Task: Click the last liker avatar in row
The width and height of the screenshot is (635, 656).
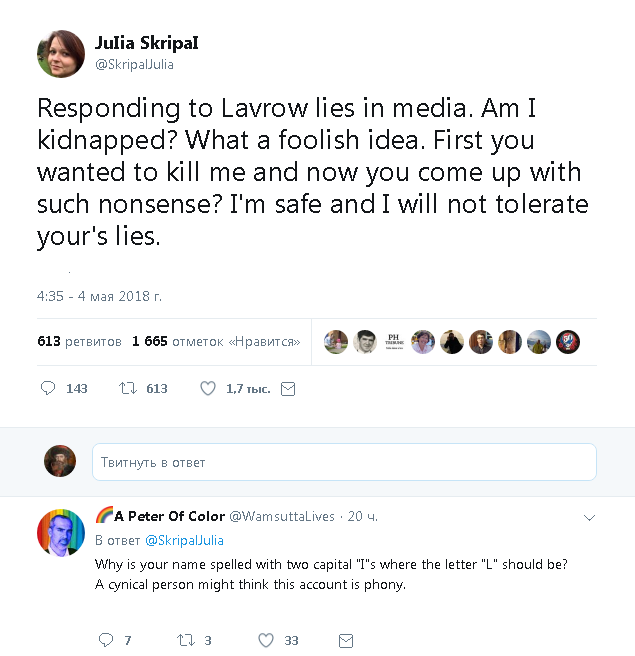Action: click(568, 341)
